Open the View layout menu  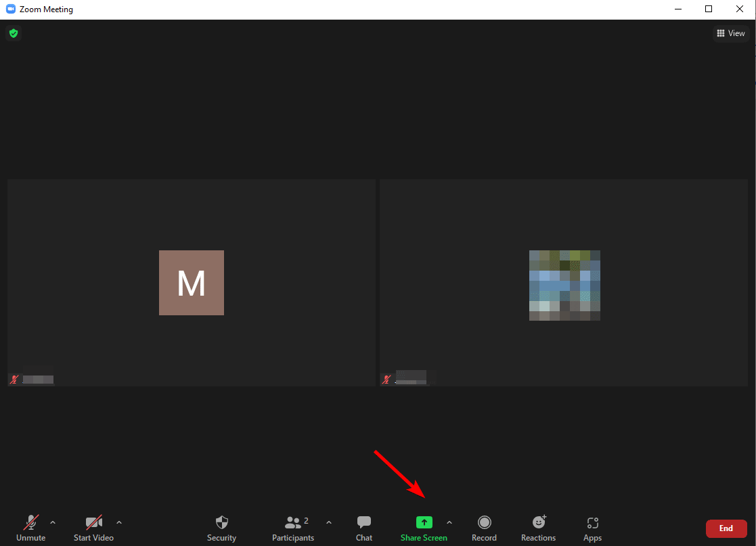pyautogui.click(x=731, y=33)
